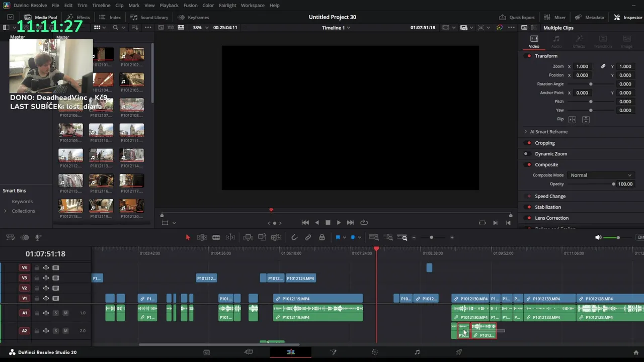Viewport: 644px width, 362px height.
Task: Lock the V4 track
Action: tap(38, 268)
